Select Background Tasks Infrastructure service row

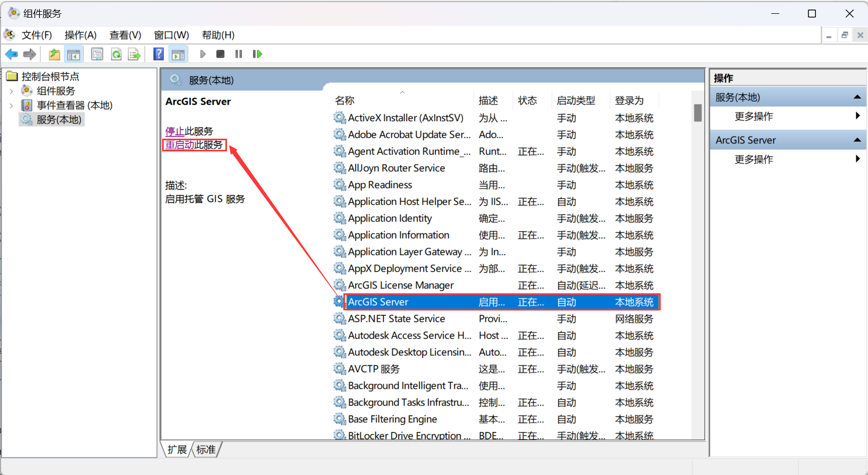pyautogui.click(x=495, y=402)
